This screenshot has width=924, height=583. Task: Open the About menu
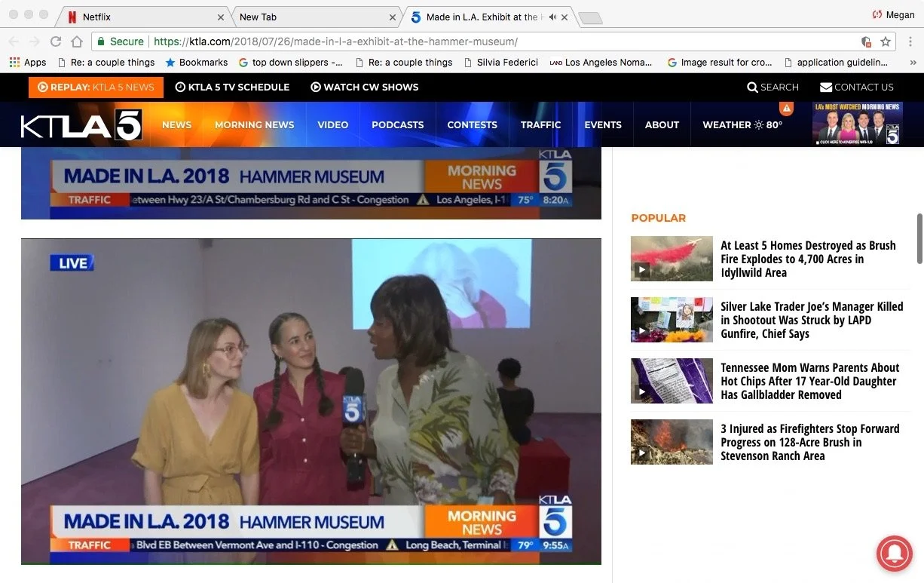point(662,125)
